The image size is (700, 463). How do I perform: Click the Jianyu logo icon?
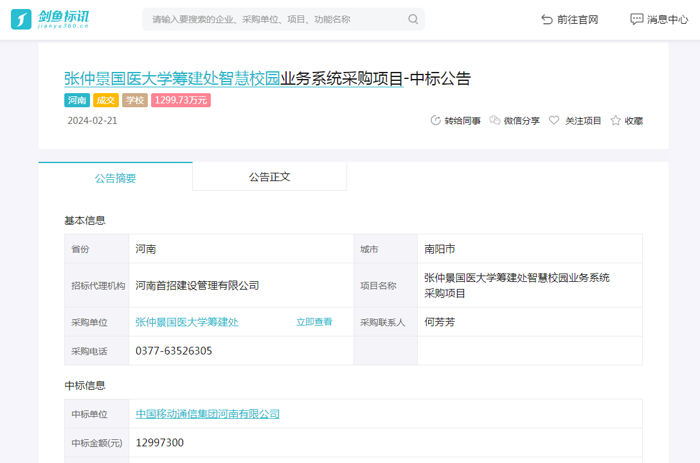(21, 19)
